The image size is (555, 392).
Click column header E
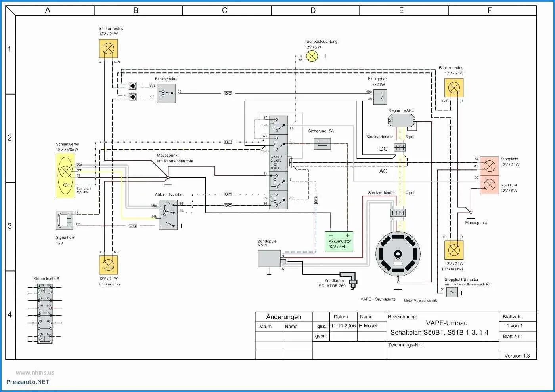click(x=402, y=10)
